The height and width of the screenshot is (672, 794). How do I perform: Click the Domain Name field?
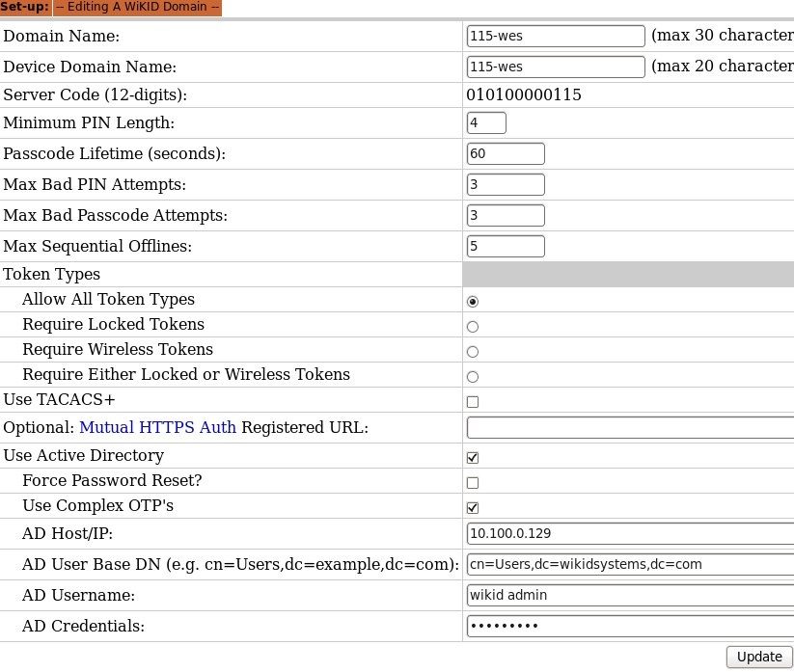click(x=555, y=36)
